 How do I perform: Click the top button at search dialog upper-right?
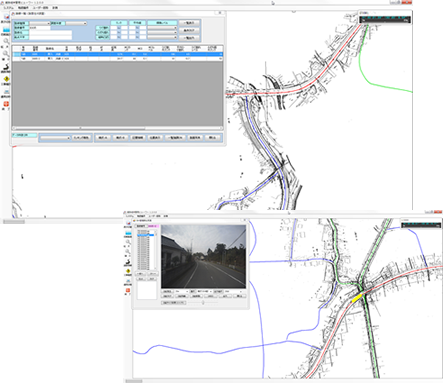tap(189, 23)
